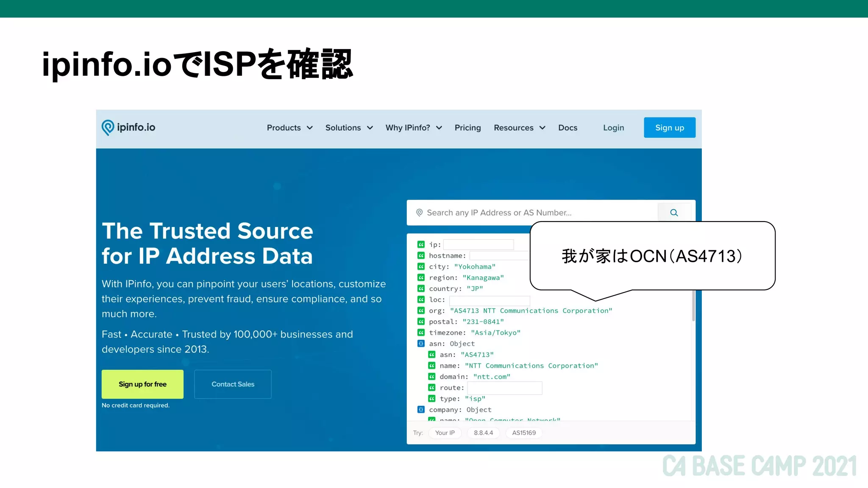Click the quote icon beside timezone row

click(x=421, y=333)
